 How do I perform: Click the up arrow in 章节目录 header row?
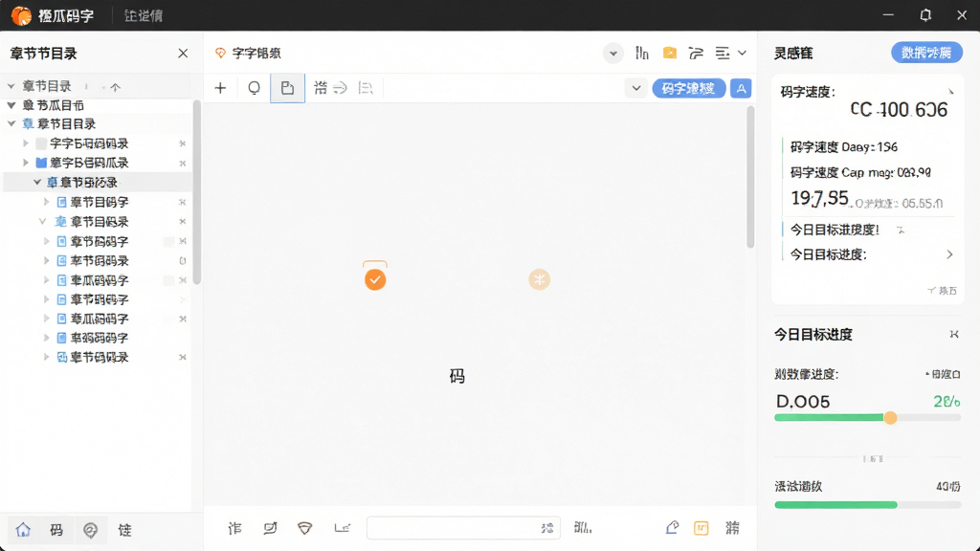(115, 87)
